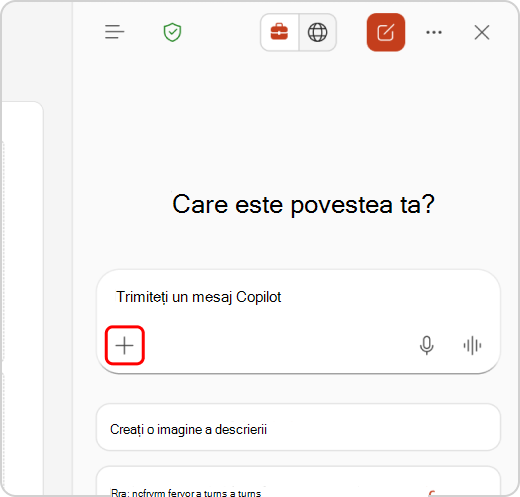This screenshot has height=497, width=520.
Task: Click the plus button to add content
Action: click(125, 345)
